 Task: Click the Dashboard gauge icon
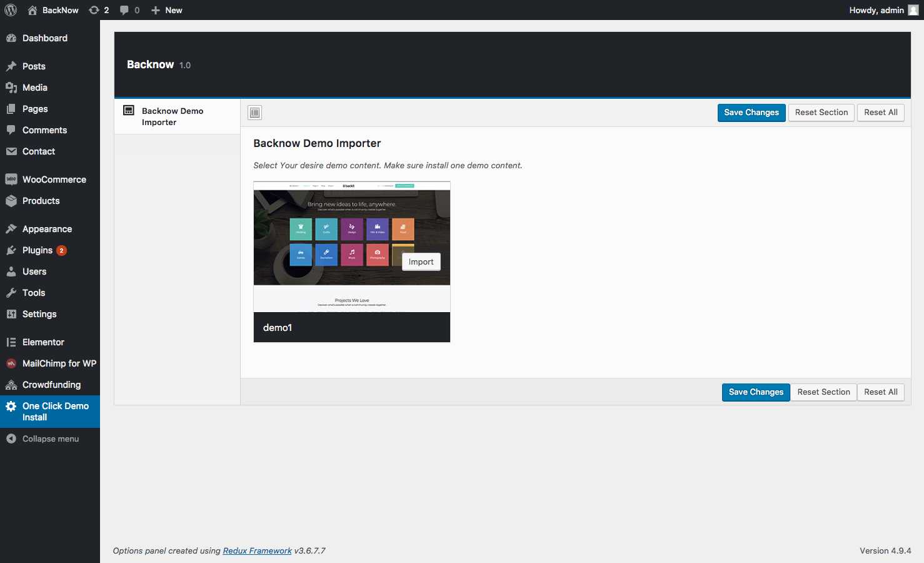click(11, 38)
